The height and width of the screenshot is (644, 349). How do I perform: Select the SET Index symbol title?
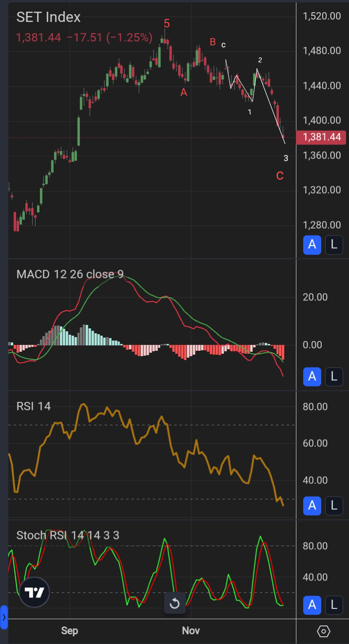tap(48, 17)
